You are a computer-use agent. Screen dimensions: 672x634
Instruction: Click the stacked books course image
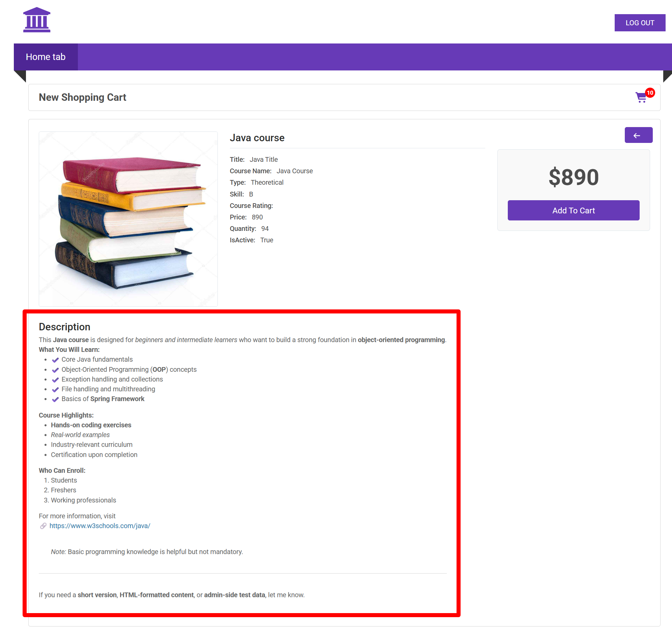pyautogui.click(x=128, y=219)
